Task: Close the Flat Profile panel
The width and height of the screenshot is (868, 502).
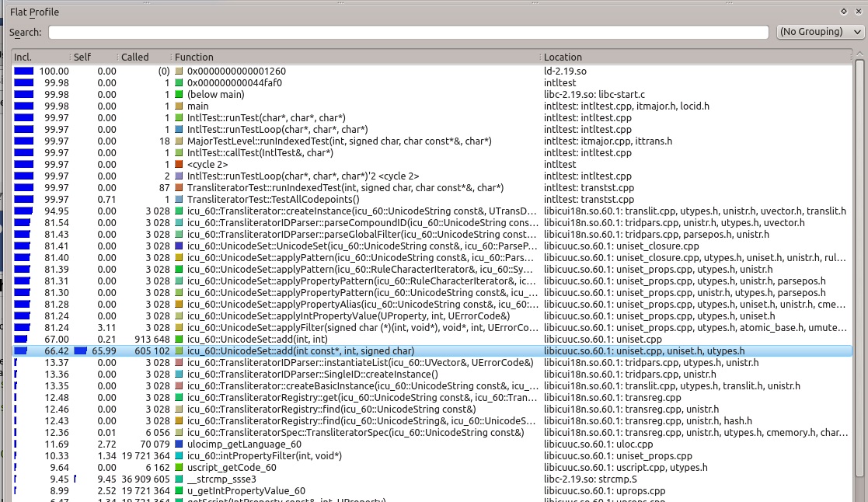Action: (x=857, y=12)
